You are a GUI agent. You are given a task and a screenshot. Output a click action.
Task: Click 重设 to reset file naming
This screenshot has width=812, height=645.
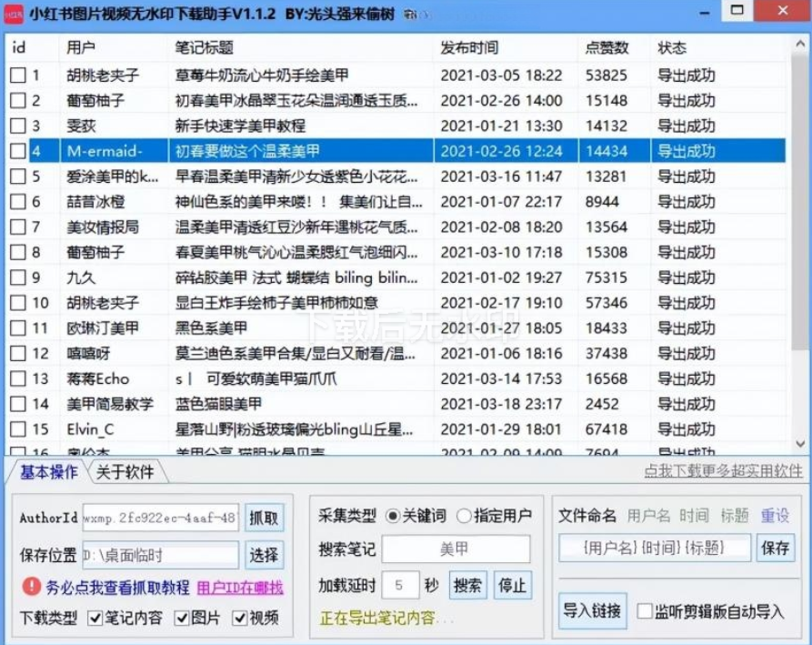pos(775,516)
